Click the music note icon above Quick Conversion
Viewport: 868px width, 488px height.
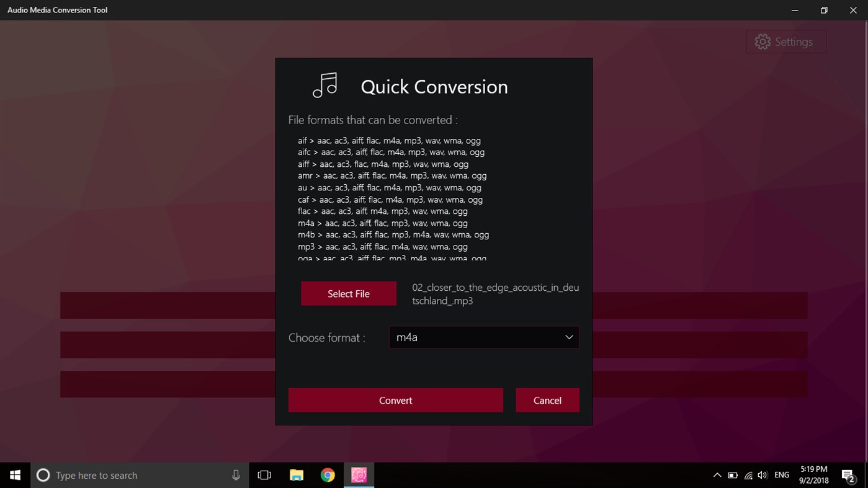[x=324, y=86]
